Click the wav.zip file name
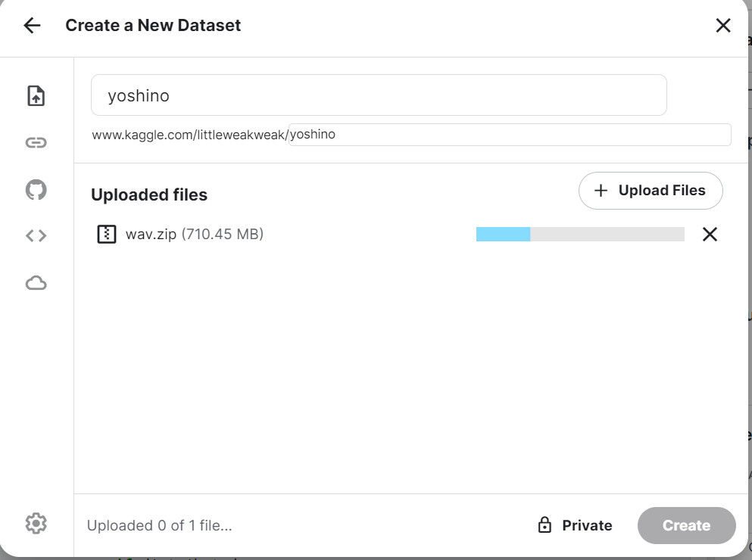The height and width of the screenshot is (560, 752). 151,234
